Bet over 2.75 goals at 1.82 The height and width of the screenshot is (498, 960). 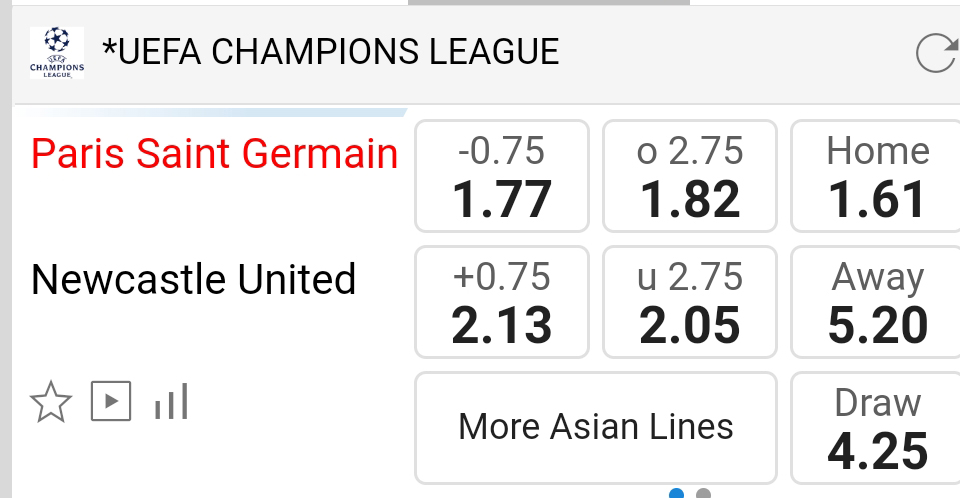tap(690, 176)
